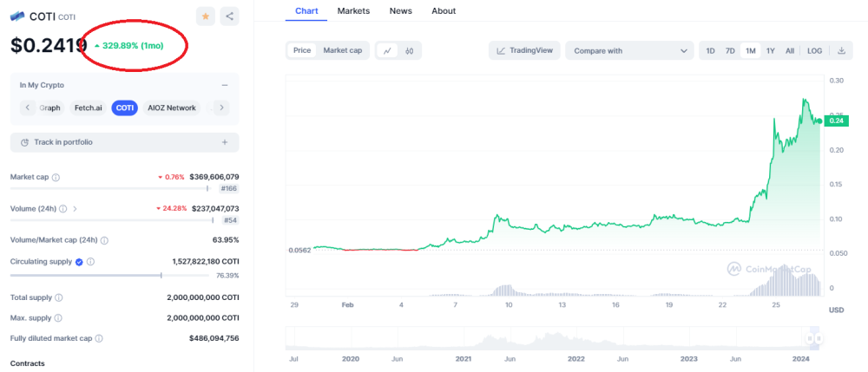Toggle chart to Price view
868x372 pixels.
coord(302,51)
